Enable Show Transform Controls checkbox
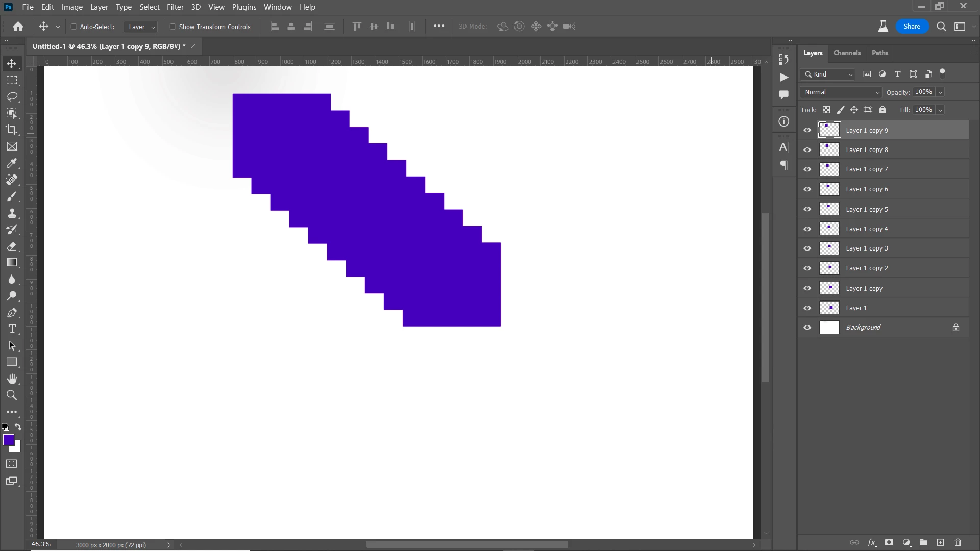The width and height of the screenshot is (980, 551). coord(173,27)
